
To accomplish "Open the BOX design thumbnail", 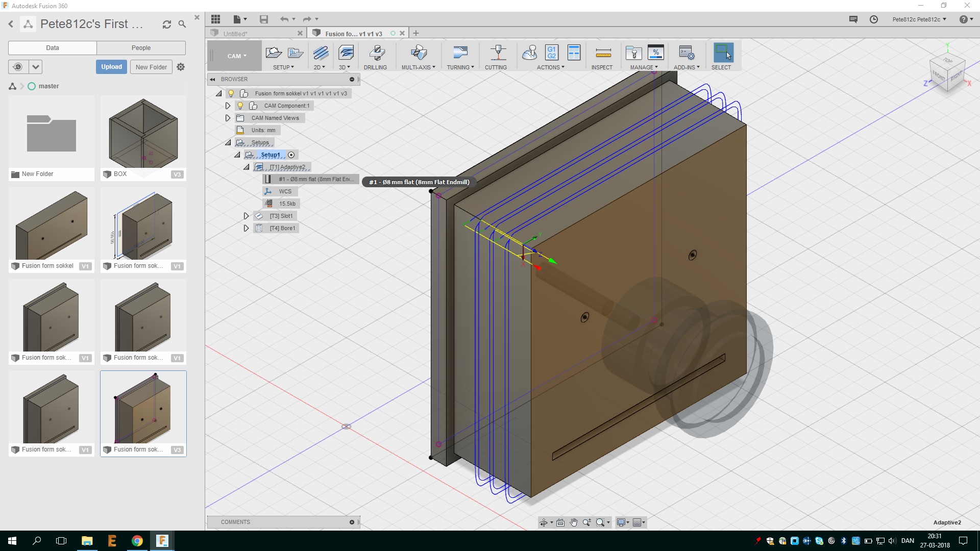I will 143,133.
